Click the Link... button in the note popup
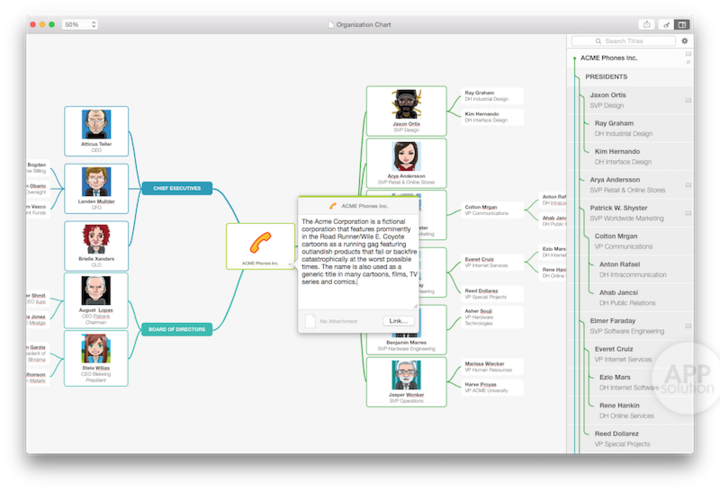The width and height of the screenshot is (720, 491). 398,320
